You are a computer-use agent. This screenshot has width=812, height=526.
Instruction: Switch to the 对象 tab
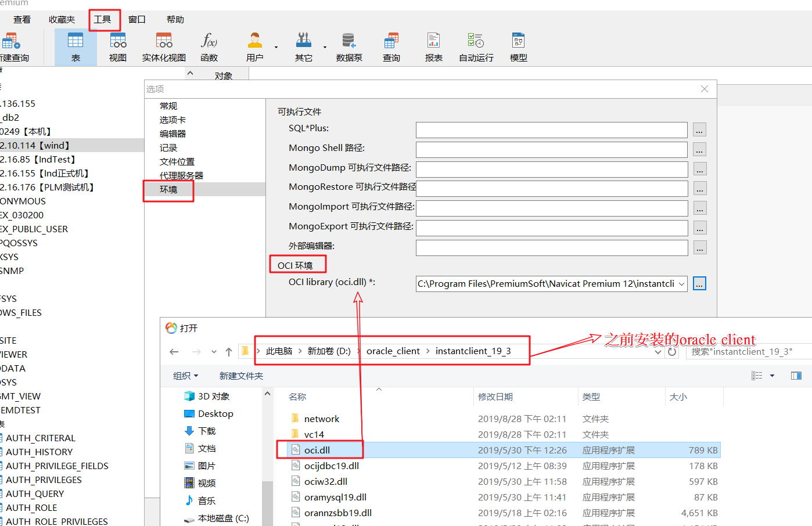224,75
